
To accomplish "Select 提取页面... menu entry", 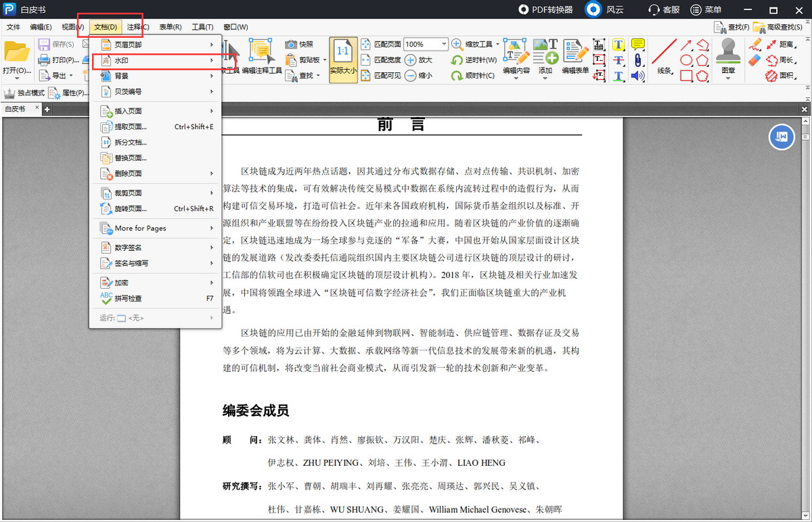I will click(156, 126).
